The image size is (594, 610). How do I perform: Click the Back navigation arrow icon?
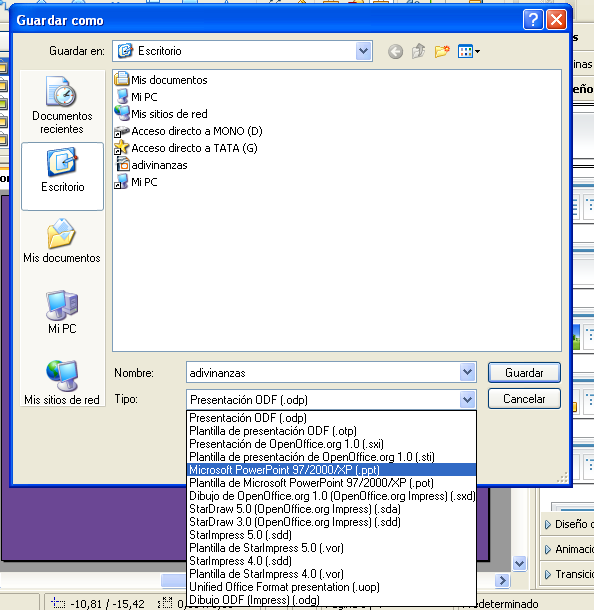click(395, 51)
